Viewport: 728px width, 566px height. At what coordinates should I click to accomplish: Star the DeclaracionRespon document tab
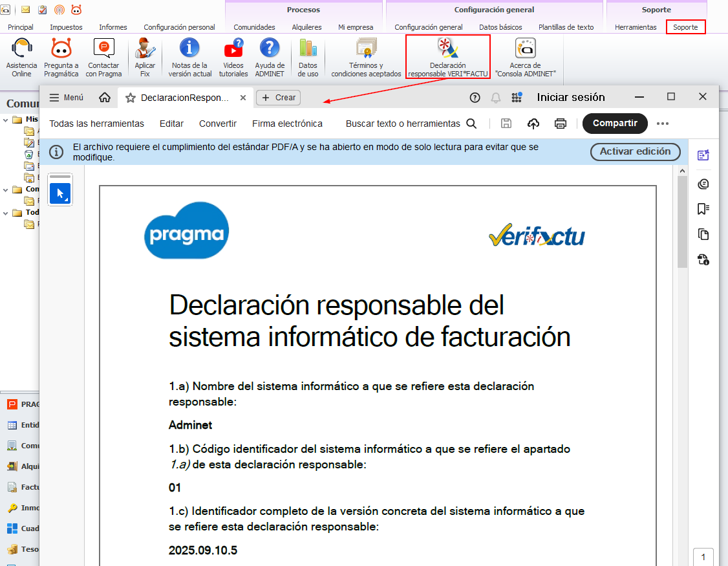coord(131,98)
